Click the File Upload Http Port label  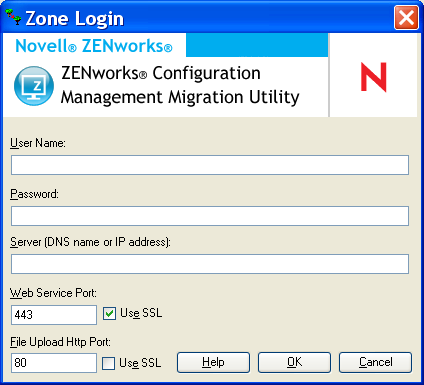click(x=60, y=342)
